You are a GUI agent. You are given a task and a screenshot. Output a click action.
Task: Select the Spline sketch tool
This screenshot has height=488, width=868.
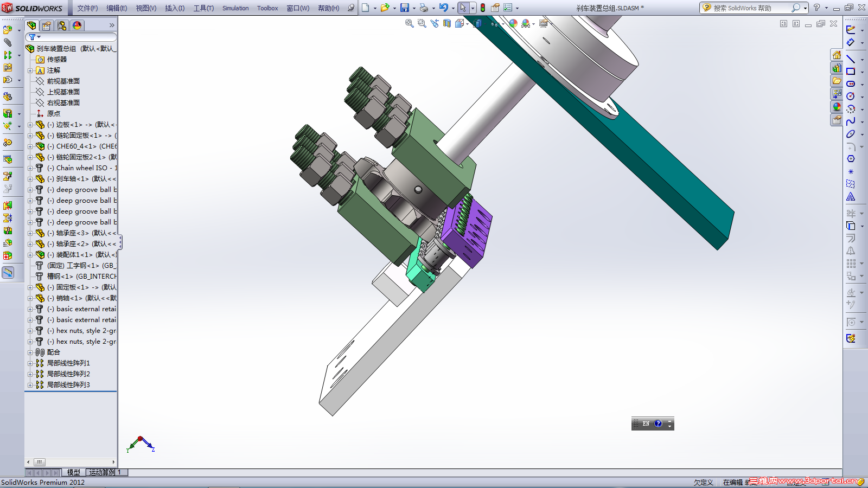point(851,121)
